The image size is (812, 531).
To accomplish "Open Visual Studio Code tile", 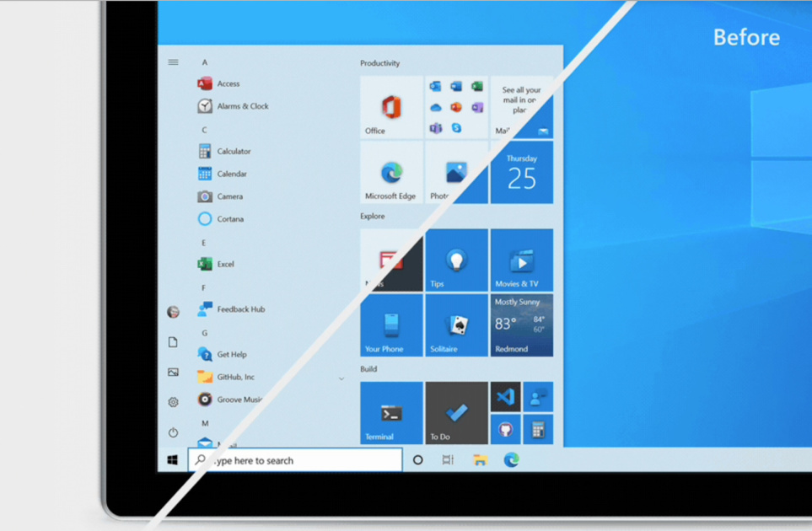I will tap(505, 397).
